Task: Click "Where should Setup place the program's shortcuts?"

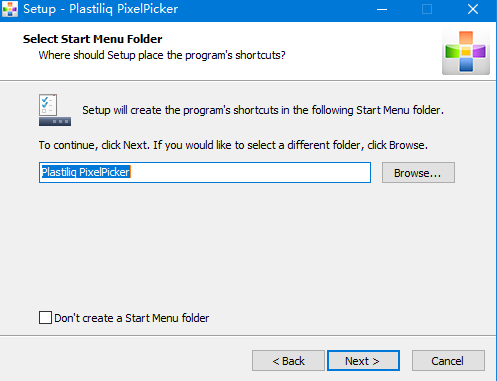Action: [x=162, y=55]
